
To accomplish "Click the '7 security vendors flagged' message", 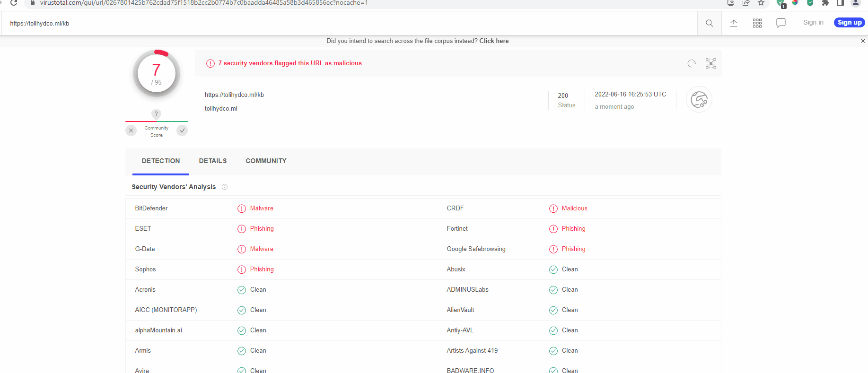I will (x=290, y=63).
